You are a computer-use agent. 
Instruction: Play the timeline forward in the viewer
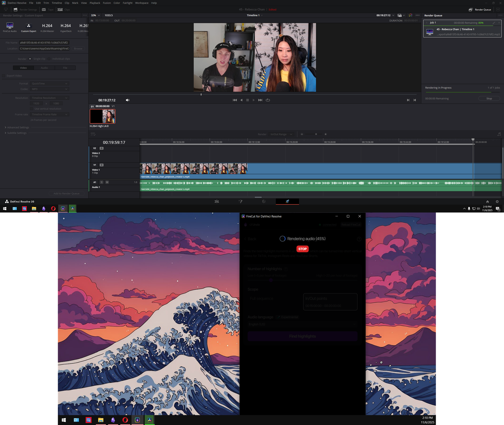pos(254,100)
